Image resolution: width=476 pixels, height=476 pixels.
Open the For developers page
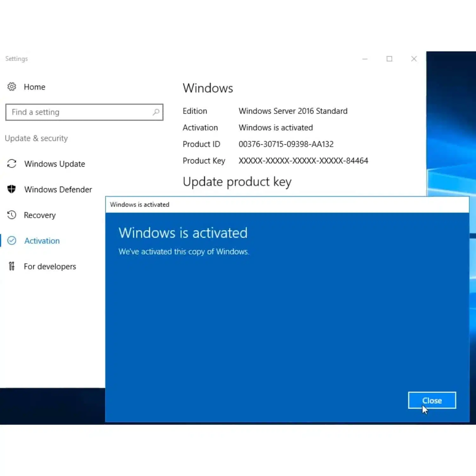pos(50,267)
